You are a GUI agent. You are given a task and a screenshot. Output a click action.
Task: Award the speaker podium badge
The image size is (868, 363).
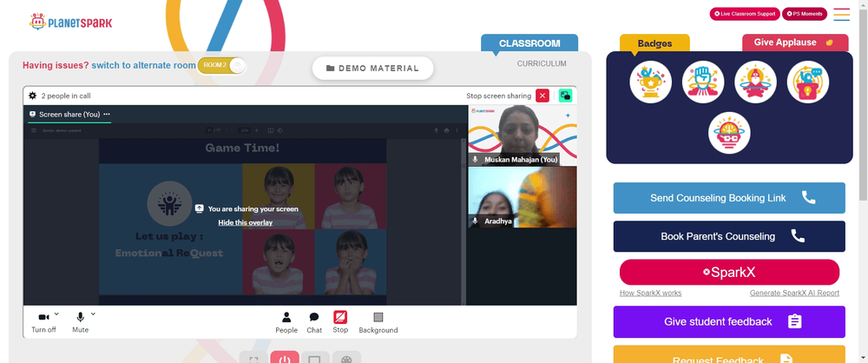click(807, 82)
